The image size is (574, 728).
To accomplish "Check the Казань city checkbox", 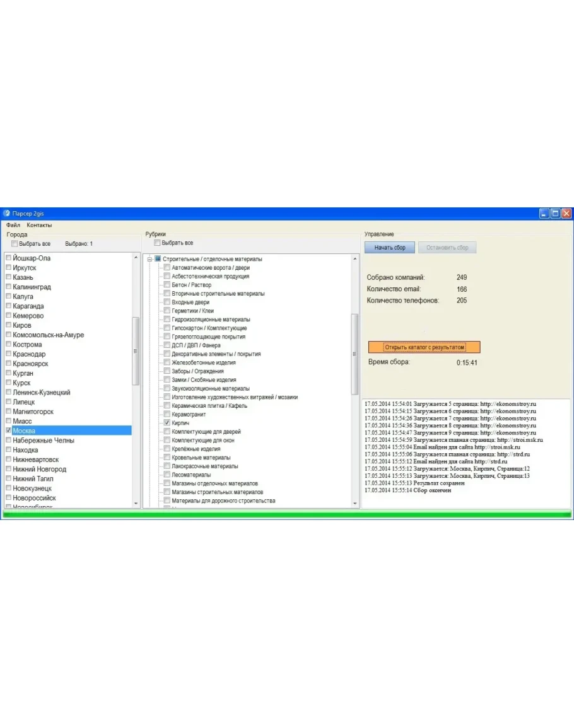I will pos(8,277).
